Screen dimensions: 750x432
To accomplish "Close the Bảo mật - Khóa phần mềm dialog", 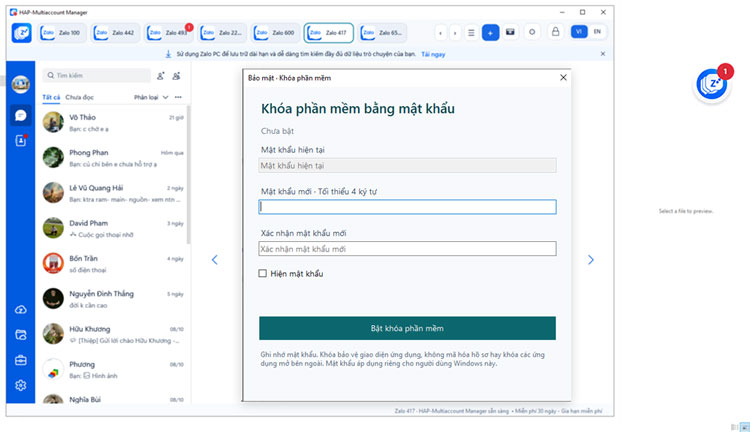I will (563, 78).
